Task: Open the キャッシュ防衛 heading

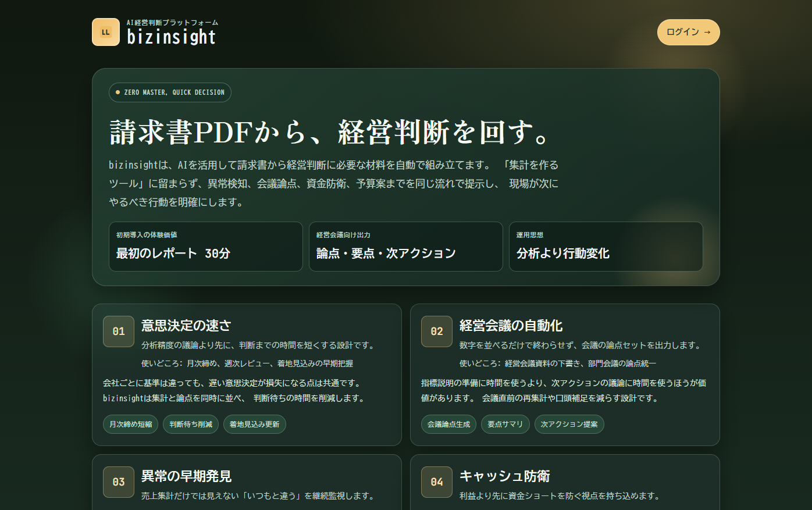Action: [x=504, y=476]
